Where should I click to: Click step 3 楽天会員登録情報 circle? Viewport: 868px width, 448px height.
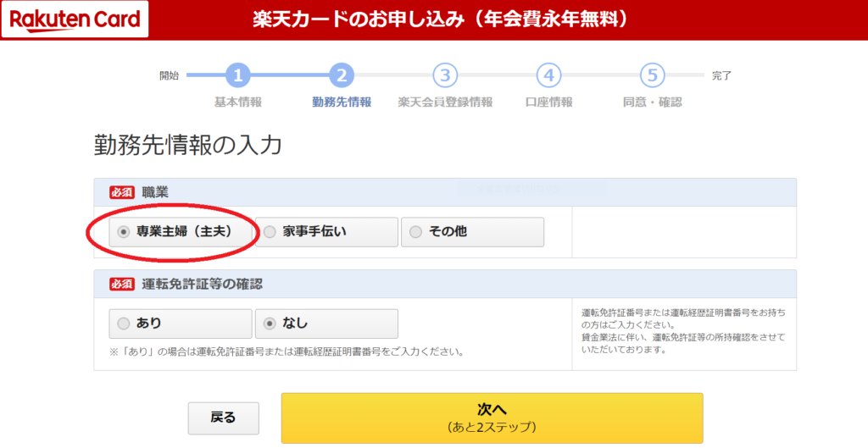[445, 75]
